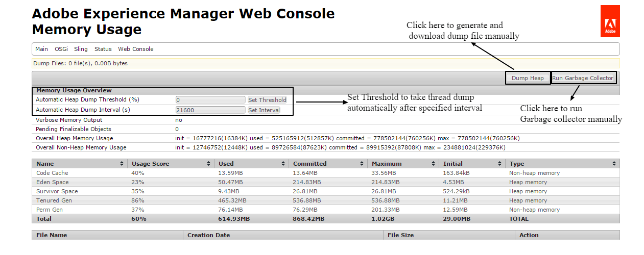Sort table by Usage Score column arrows

pos(209,164)
